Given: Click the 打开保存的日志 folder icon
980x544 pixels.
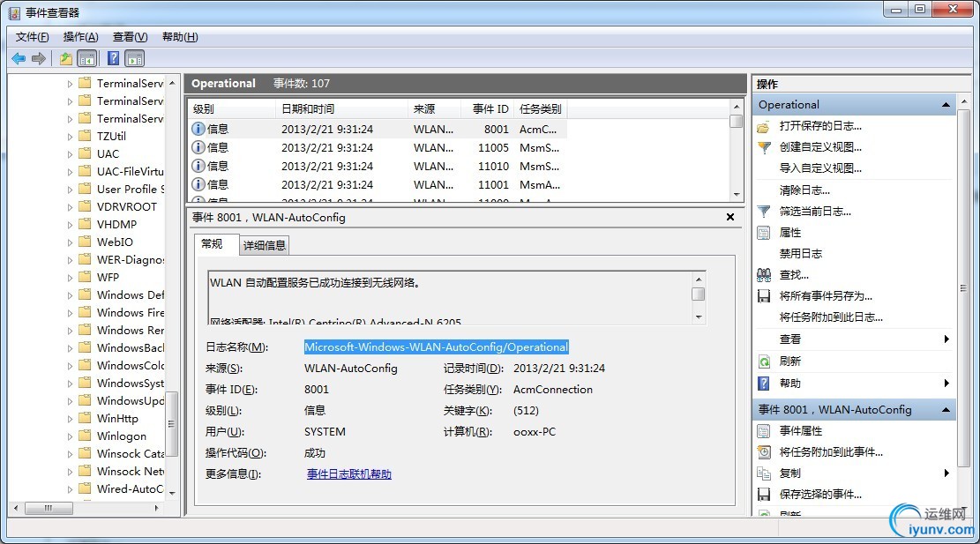Looking at the screenshot, I should tap(764, 127).
